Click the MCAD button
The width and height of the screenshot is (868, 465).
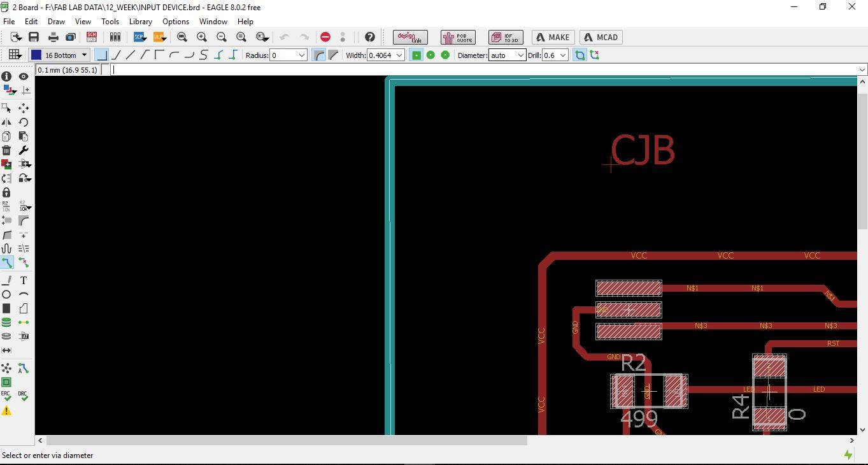(x=601, y=37)
